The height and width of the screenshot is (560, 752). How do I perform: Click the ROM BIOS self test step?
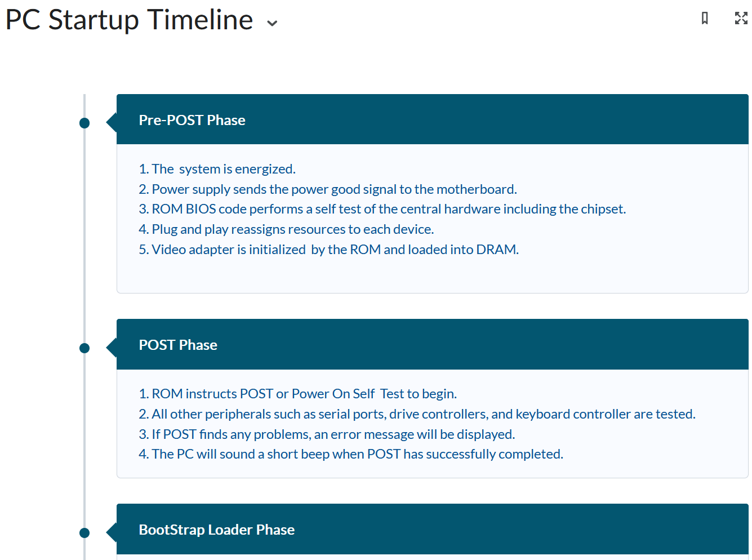(x=382, y=209)
